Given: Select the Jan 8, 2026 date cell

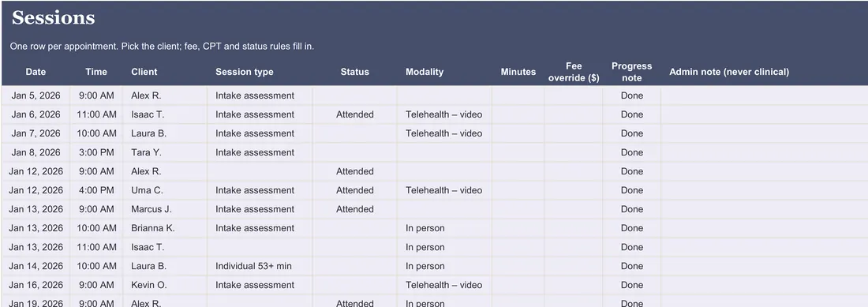Looking at the screenshot, I should tap(36, 152).
